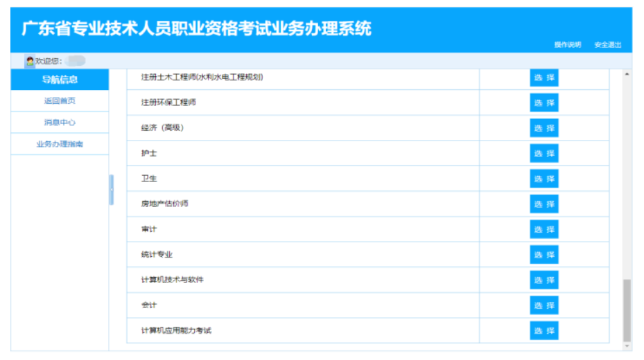Image resolution: width=644 pixels, height=360 pixels.
Task: Go to 返回首页 in the navigation panel
Action: [x=60, y=101]
